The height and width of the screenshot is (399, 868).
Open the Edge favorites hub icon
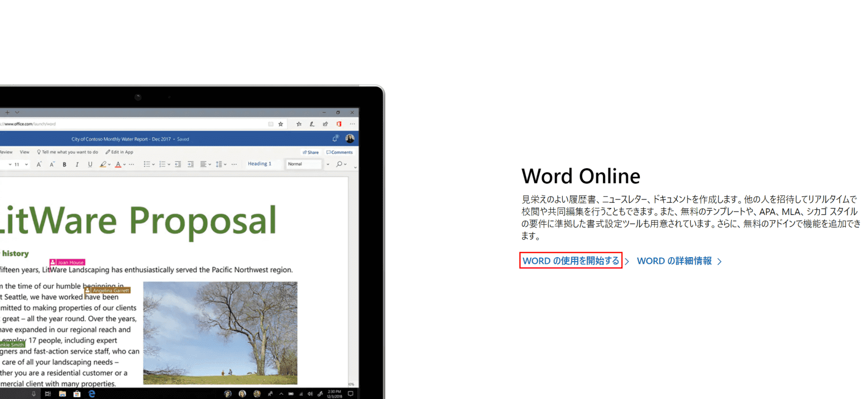point(299,124)
